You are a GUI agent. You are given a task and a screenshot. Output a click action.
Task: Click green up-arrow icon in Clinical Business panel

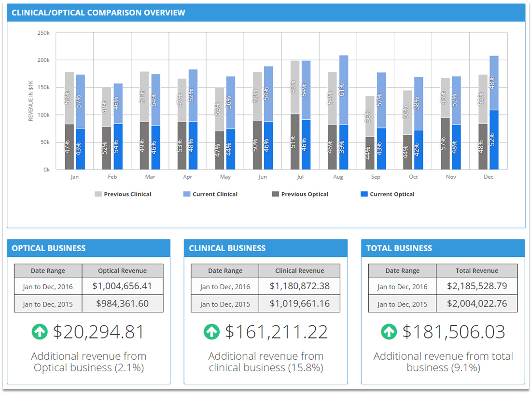211,332
